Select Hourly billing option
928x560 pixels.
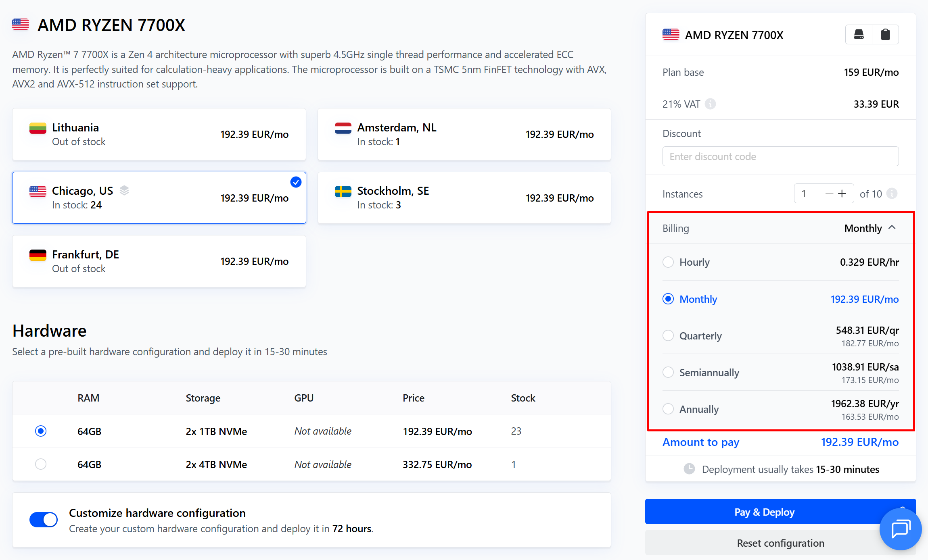pos(668,262)
